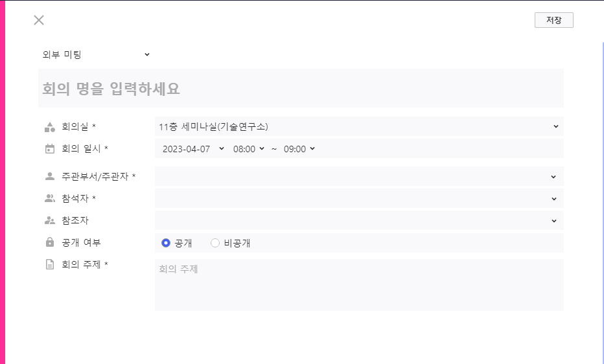
Task: Select the 비공개 radio button
Action: [x=215, y=243]
